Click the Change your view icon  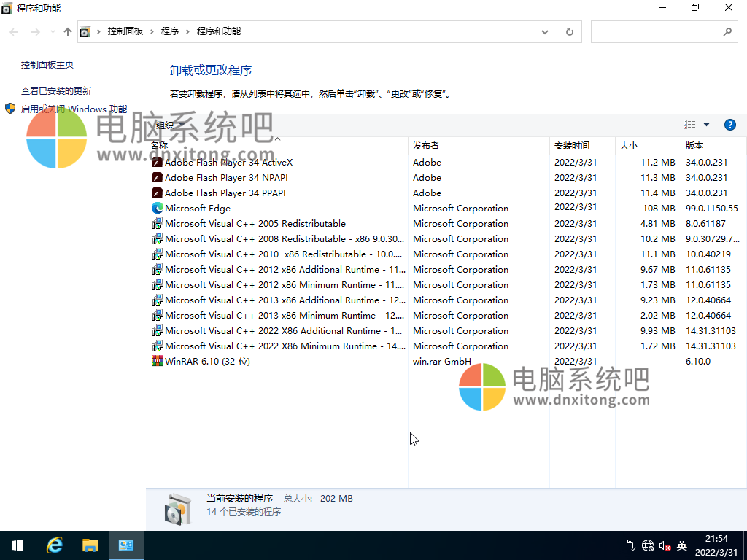689,124
